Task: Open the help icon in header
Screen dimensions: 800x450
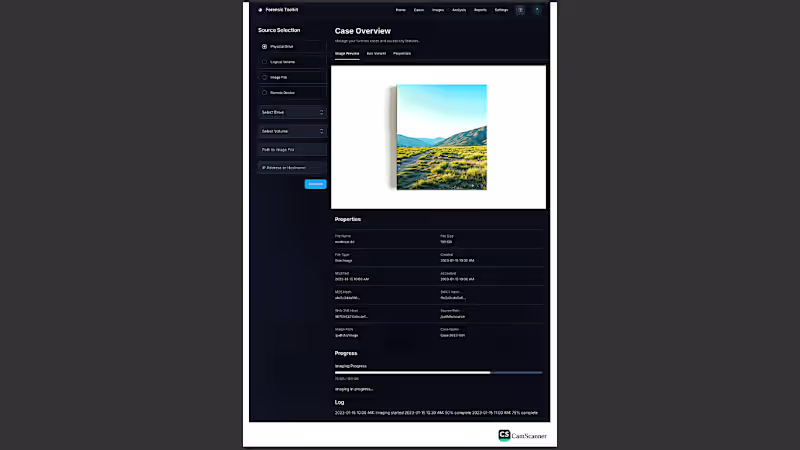Action: pos(520,10)
